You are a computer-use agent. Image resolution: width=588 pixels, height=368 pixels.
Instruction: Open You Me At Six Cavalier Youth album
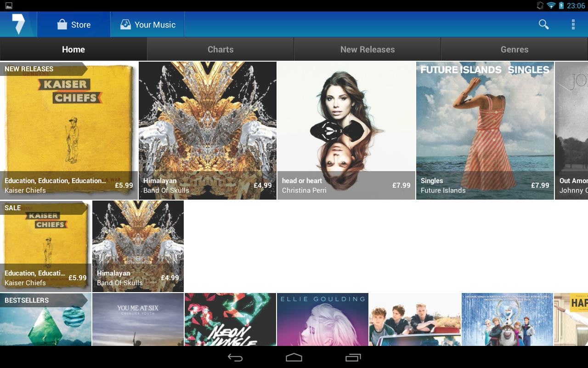tap(138, 319)
